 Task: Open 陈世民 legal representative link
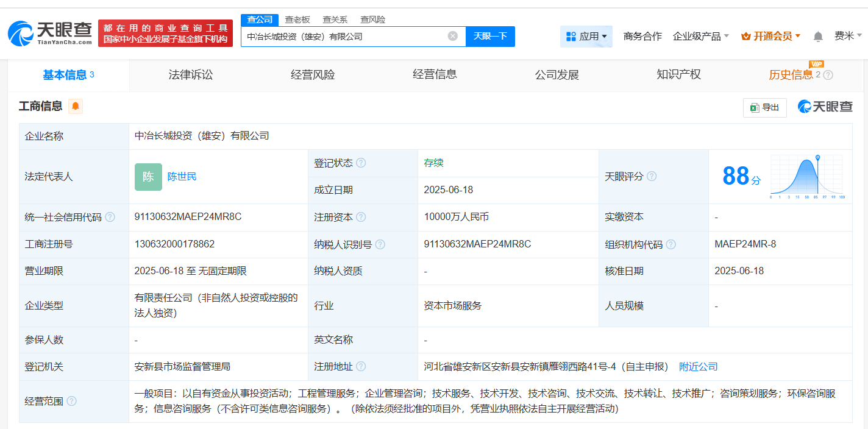[182, 177]
